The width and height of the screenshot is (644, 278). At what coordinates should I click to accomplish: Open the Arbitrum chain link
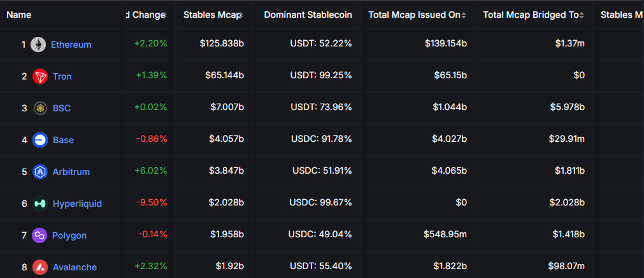point(71,172)
